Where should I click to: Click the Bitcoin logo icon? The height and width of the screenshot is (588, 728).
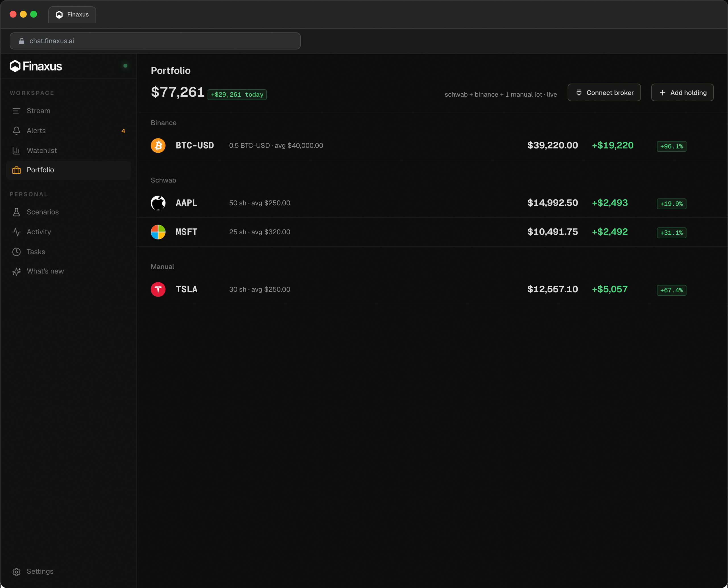click(x=158, y=146)
